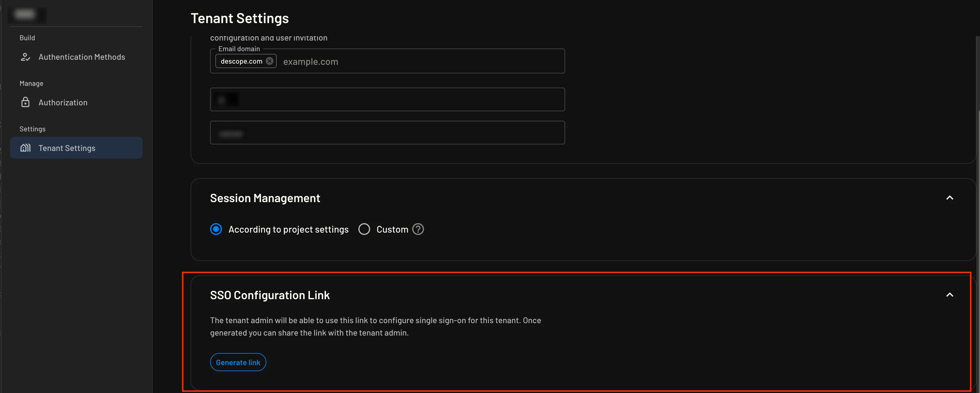
Task: Click the Settings section label
Action: [x=32, y=129]
